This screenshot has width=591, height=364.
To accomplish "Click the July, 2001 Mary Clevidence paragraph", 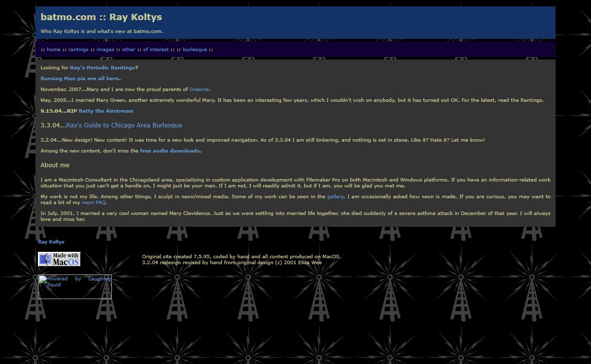I will 295,216.
